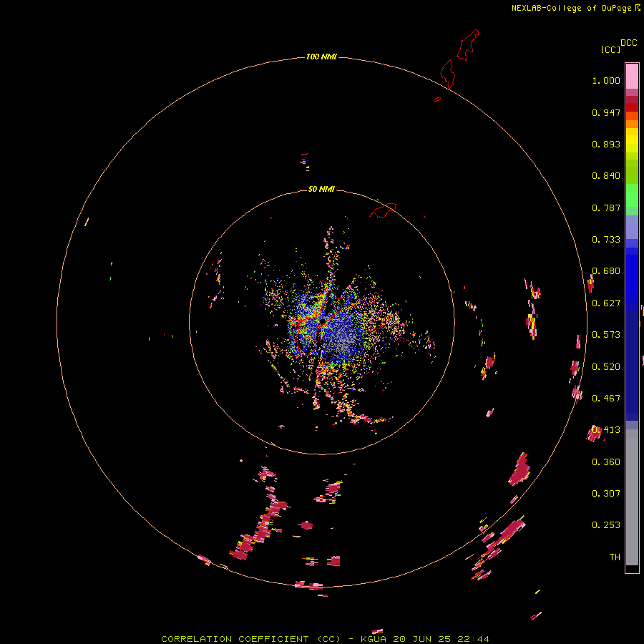This screenshot has height=644, width=644.
Task: Click the 0.893 color scale label
Action: point(606,144)
